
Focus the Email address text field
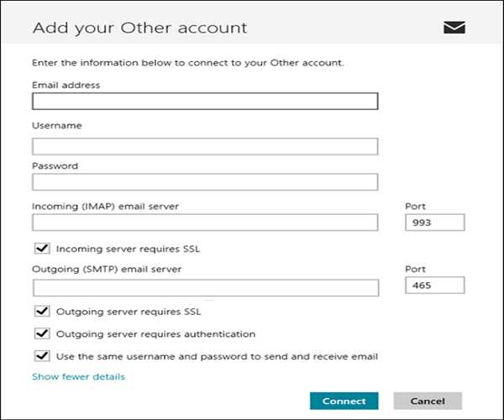[205, 102]
